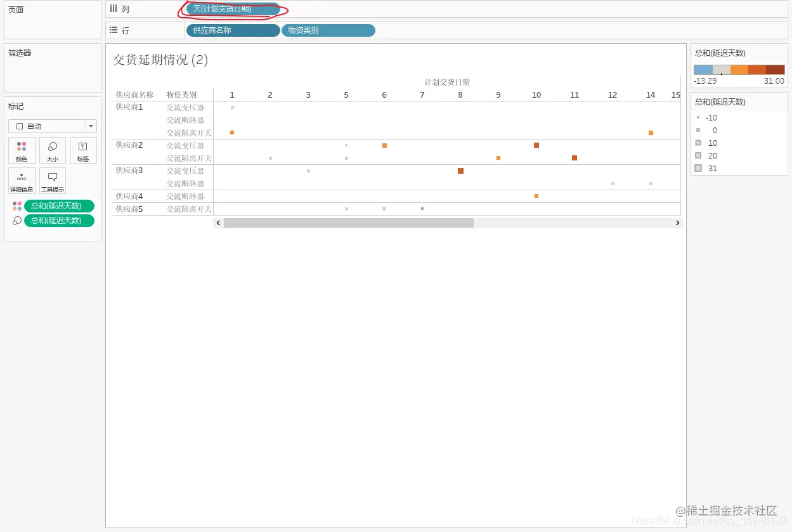Click the legend minimum value -13.29

(705, 81)
